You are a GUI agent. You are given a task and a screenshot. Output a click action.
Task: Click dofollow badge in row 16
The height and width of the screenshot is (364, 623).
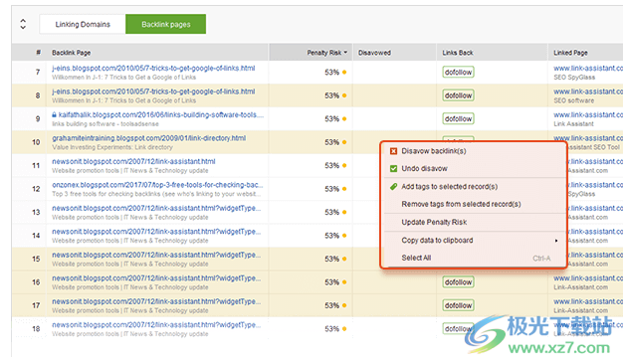(x=458, y=282)
